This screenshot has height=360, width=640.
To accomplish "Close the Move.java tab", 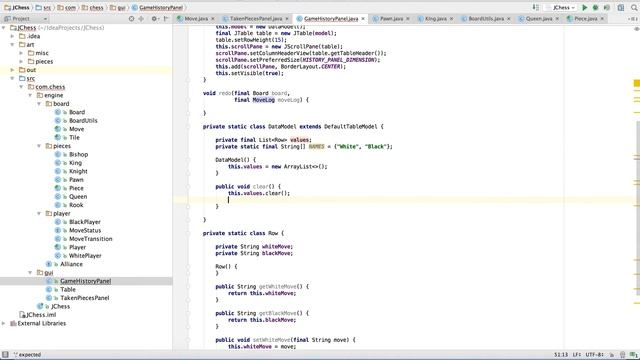I will [x=213, y=19].
